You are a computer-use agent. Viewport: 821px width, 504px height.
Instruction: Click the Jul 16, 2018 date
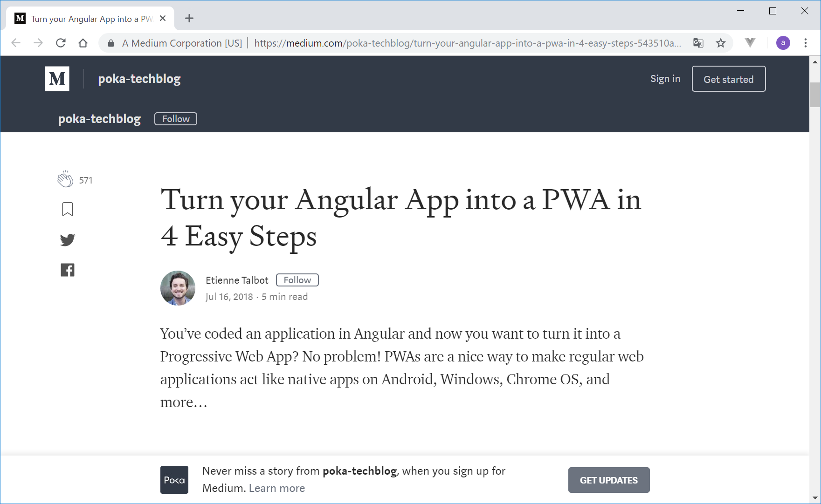tap(229, 297)
